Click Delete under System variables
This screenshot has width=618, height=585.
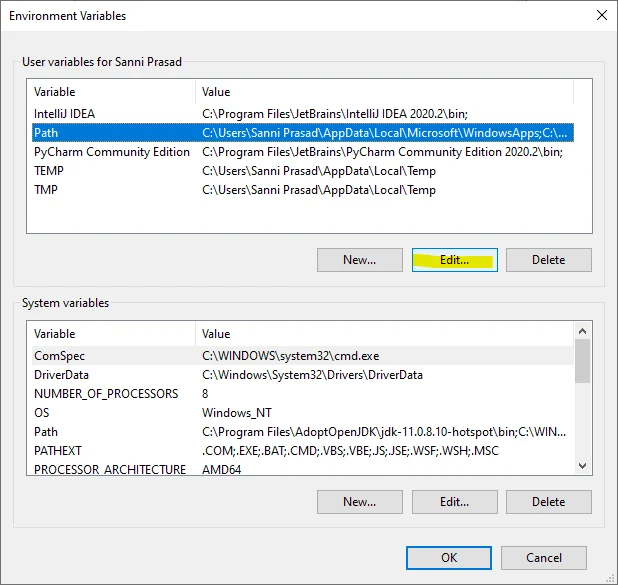click(549, 502)
